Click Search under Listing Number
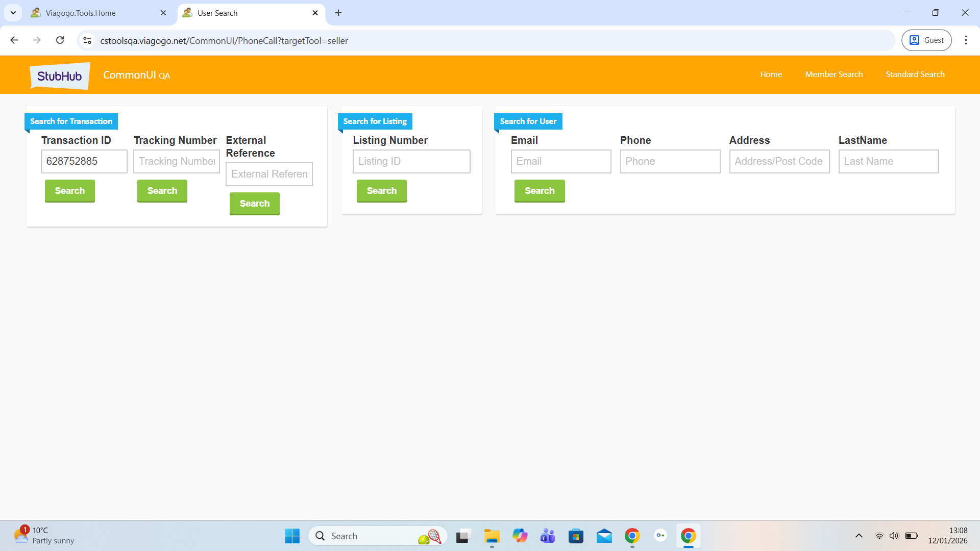 tap(381, 191)
